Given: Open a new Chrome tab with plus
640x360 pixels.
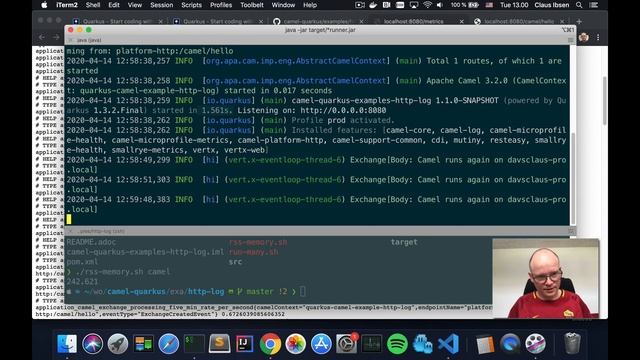Looking at the screenshot, I should click(579, 21).
